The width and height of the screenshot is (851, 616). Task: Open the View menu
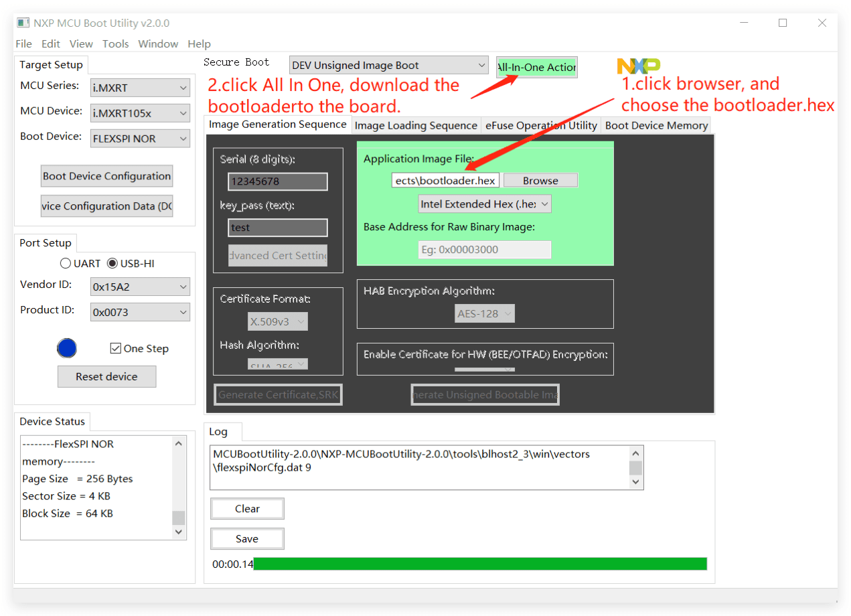81,44
